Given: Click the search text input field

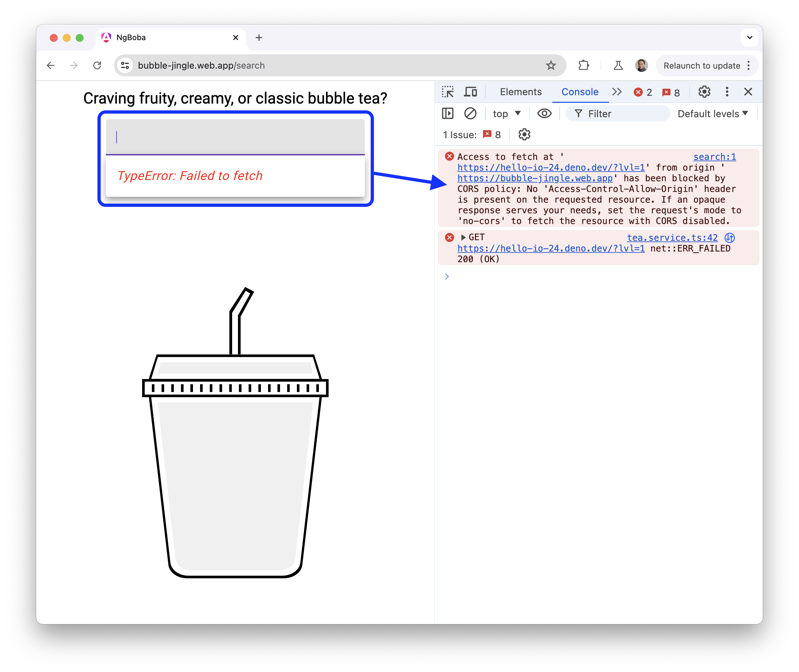Looking at the screenshot, I should (236, 137).
